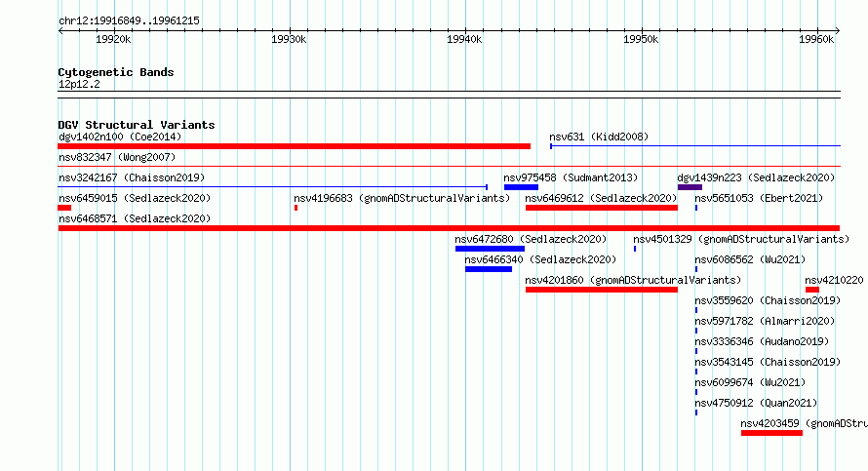Screen dimensions: 868x471
Task: Click the Cytogenetic Bands track title
Action: [x=116, y=72]
